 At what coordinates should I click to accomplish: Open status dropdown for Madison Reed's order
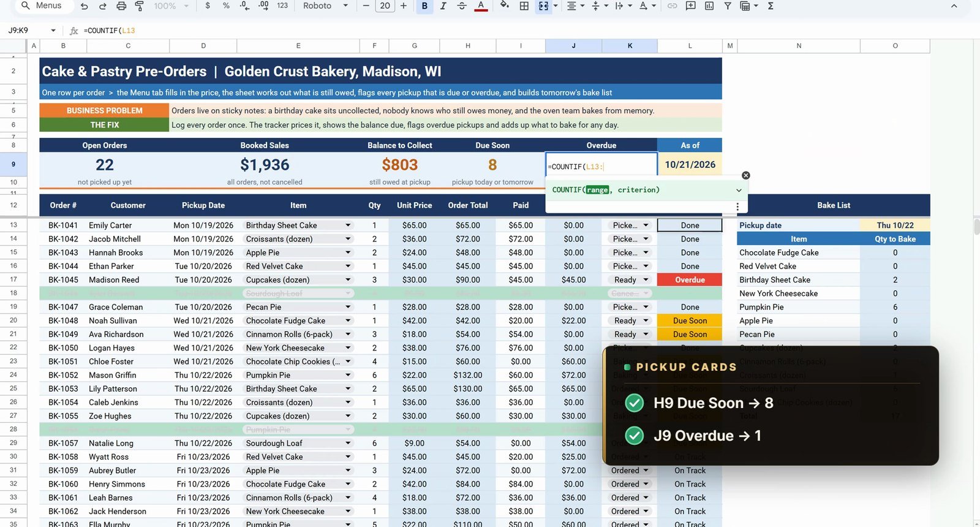click(x=646, y=279)
